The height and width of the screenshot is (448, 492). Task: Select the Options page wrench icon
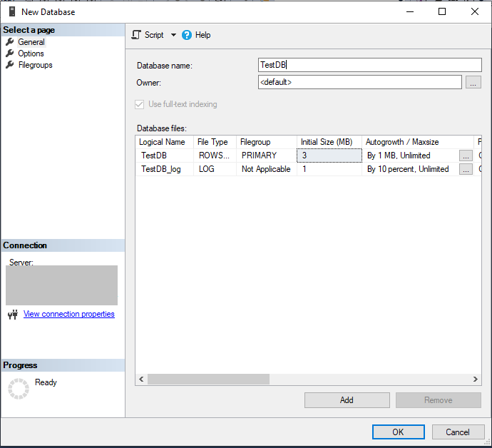tap(10, 54)
